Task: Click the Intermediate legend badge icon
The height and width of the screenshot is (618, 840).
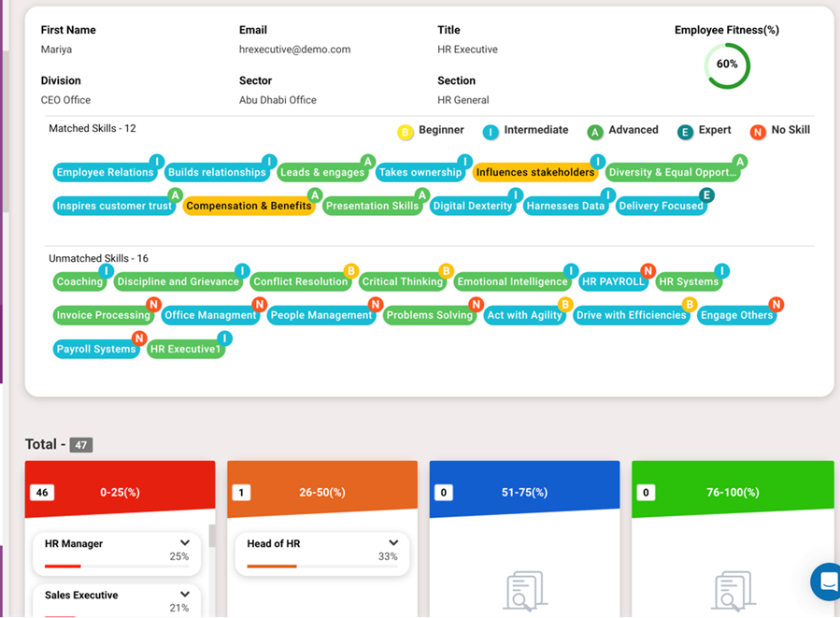Action: 491,133
